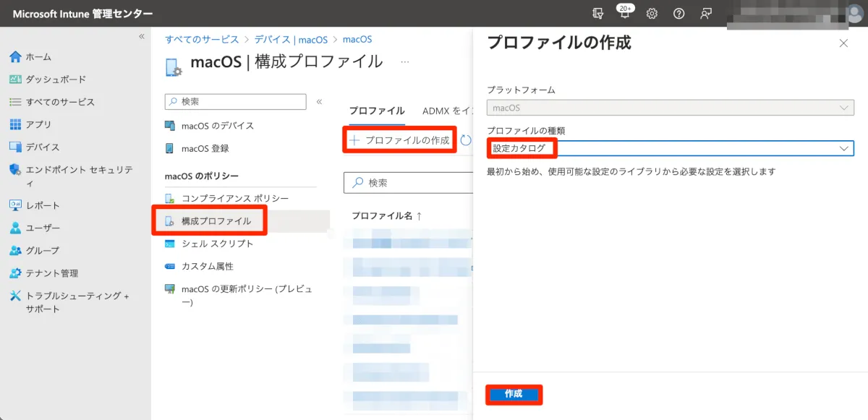The height and width of the screenshot is (420, 868).
Task: Collapse the left navigation with double chevron
Action: tap(142, 36)
